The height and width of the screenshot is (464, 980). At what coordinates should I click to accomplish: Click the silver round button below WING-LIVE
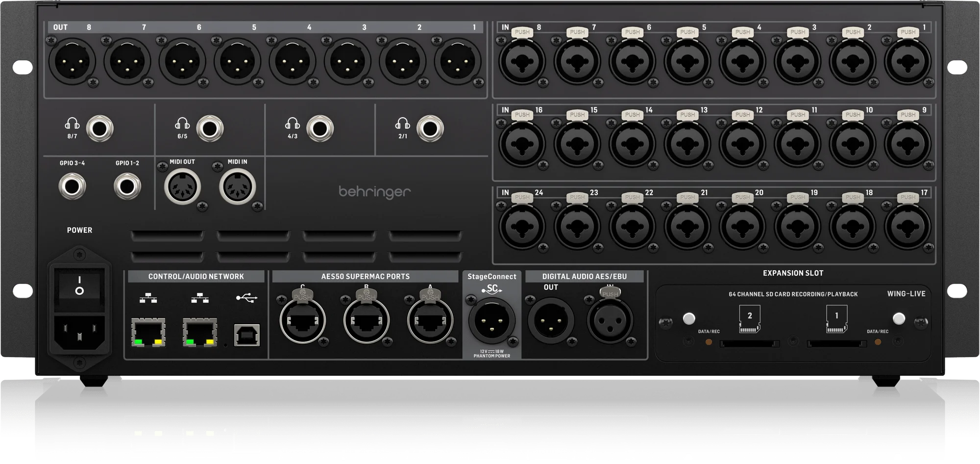point(899,318)
